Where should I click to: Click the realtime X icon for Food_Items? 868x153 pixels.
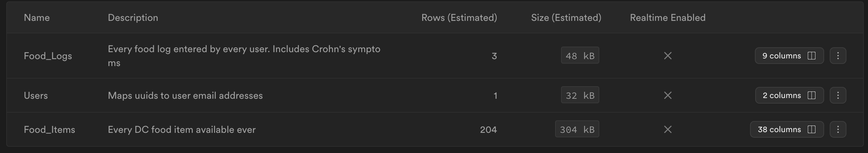[668, 129]
